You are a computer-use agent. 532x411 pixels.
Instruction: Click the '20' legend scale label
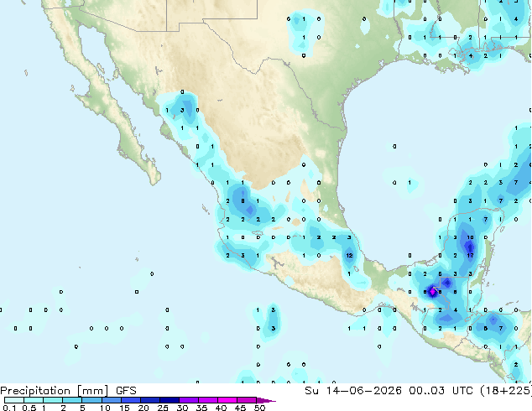143,408
